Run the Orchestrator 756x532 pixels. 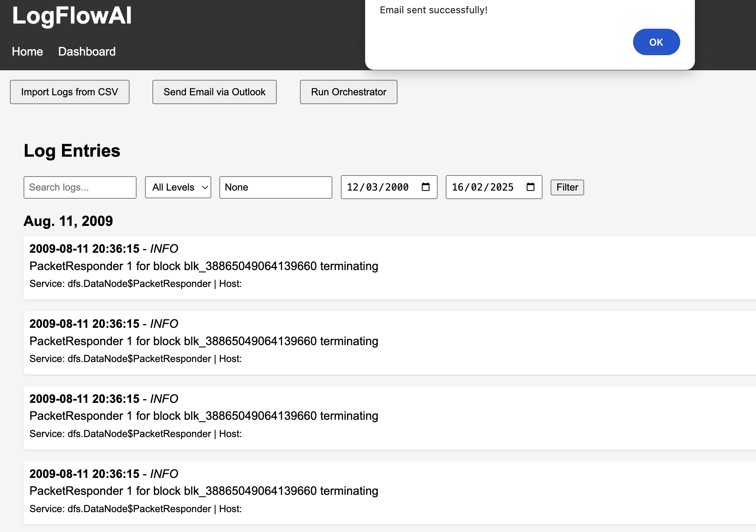tap(348, 92)
